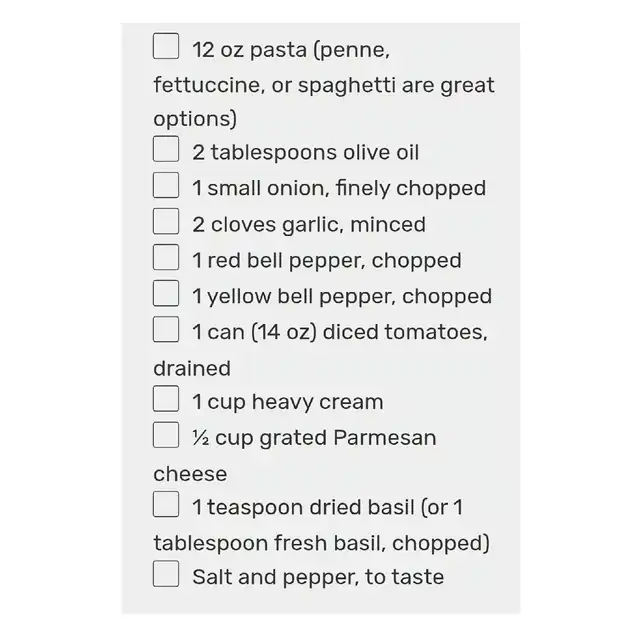Screen dimensions: 640x640
Task: Check the dried basil checkbox
Action: 166,506
